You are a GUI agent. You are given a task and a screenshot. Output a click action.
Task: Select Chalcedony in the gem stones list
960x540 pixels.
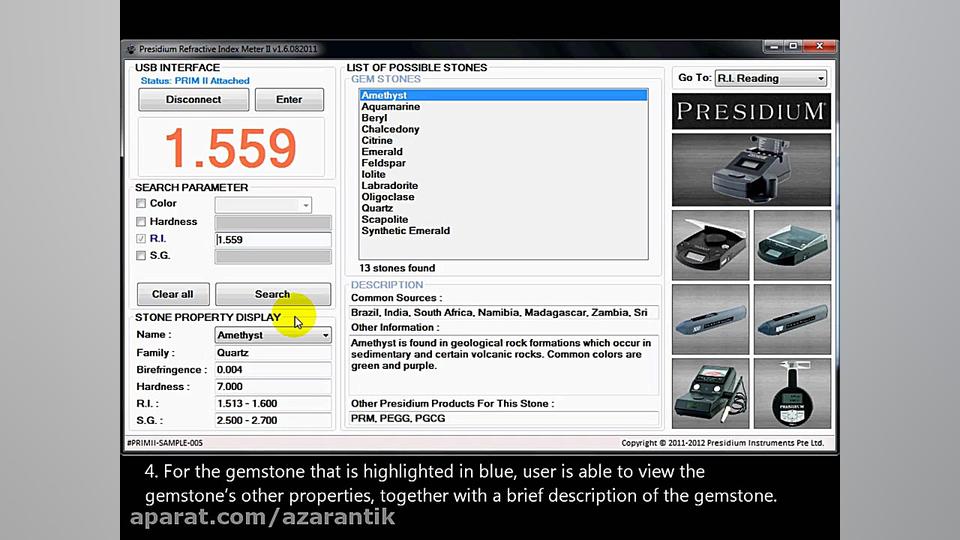click(503, 129)
